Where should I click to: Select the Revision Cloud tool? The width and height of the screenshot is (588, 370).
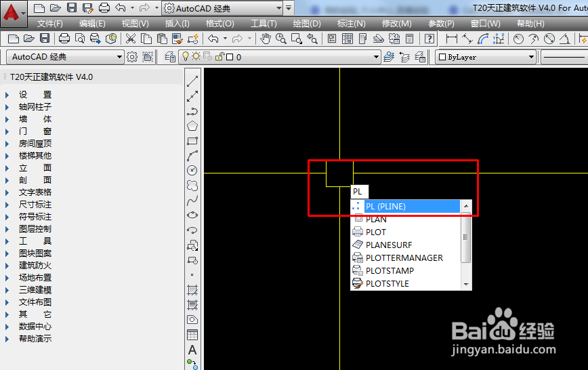tap(192, 186)
